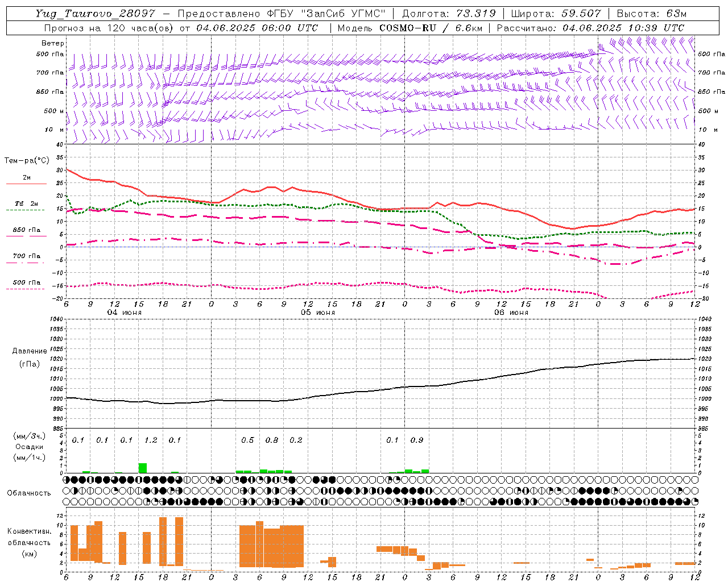728x582 pixels.
Task: Click the date label 04 июня
Action: 125,313
